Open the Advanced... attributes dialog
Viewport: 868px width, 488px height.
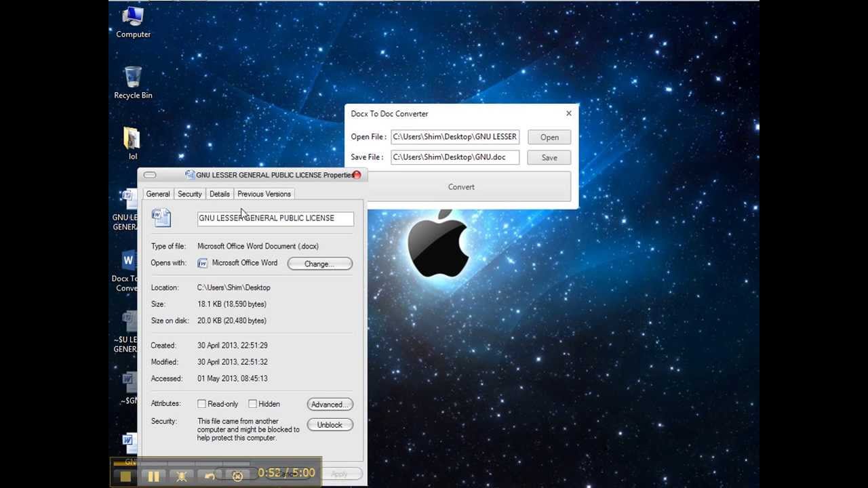tap(330, 405)
